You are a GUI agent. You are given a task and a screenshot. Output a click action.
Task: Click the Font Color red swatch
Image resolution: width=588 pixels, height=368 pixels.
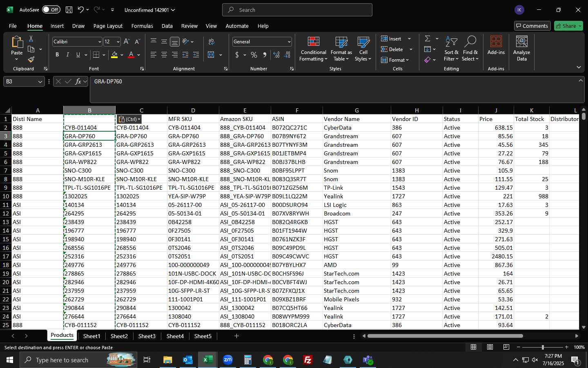(131, 55)
